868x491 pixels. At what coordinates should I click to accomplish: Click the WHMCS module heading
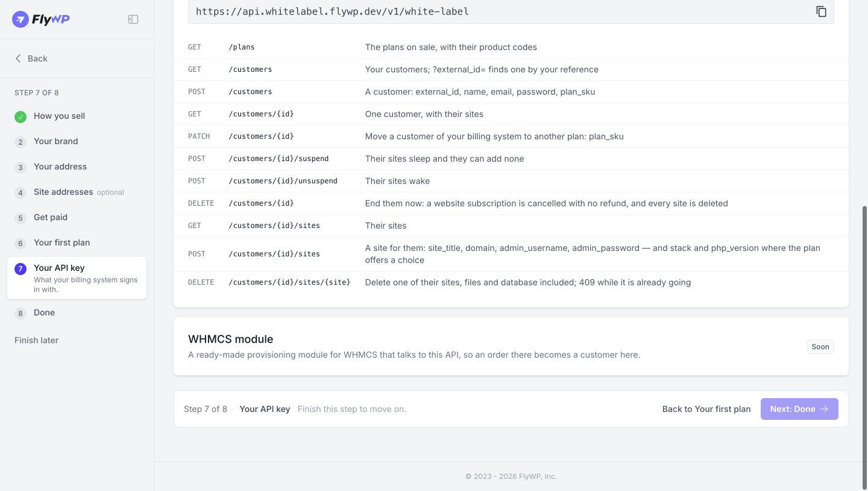coord(230,339)
